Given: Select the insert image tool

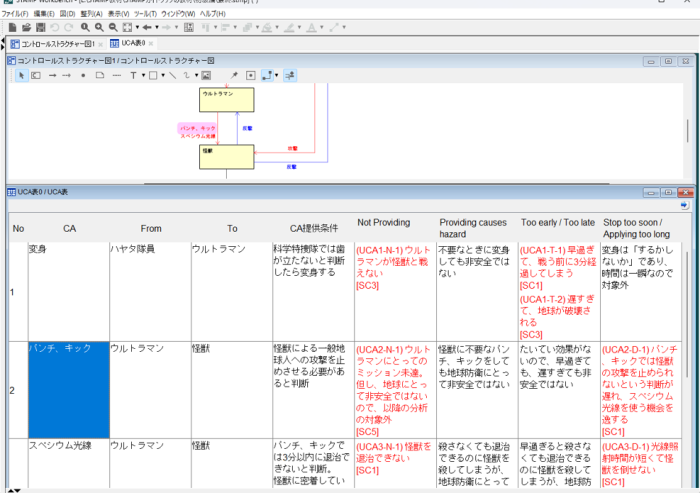Looking at the screenshot, I should coord(206,75).
